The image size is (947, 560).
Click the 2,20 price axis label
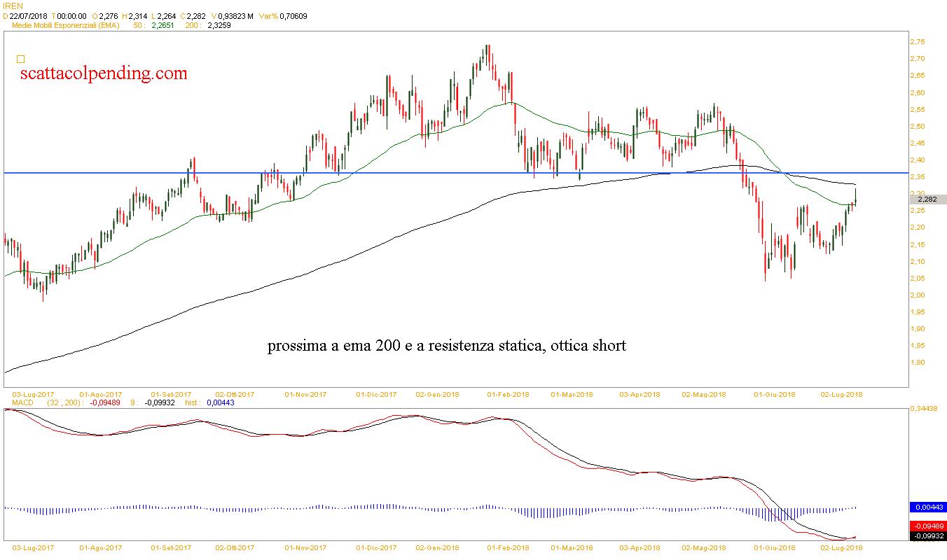916,227
